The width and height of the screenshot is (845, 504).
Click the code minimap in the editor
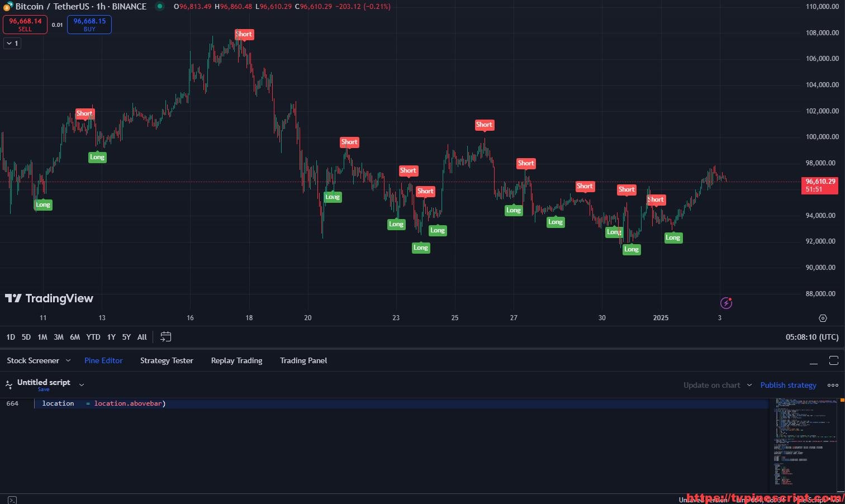pyautogui.click(x=805, y=441)
